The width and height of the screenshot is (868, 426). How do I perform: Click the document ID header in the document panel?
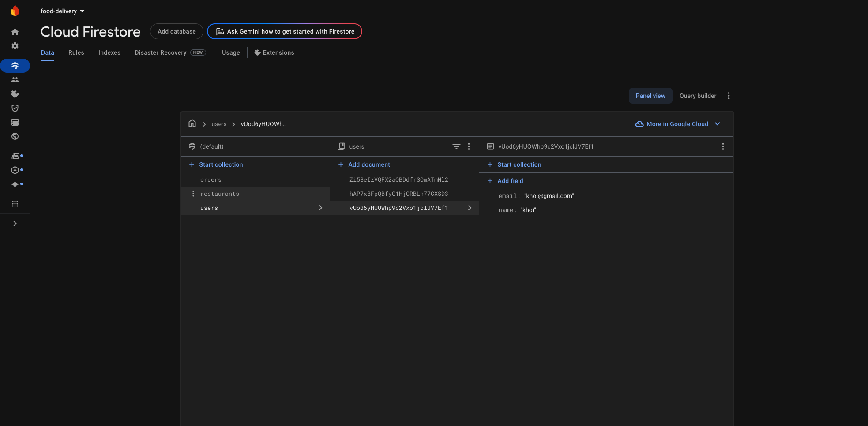(546, 146)
